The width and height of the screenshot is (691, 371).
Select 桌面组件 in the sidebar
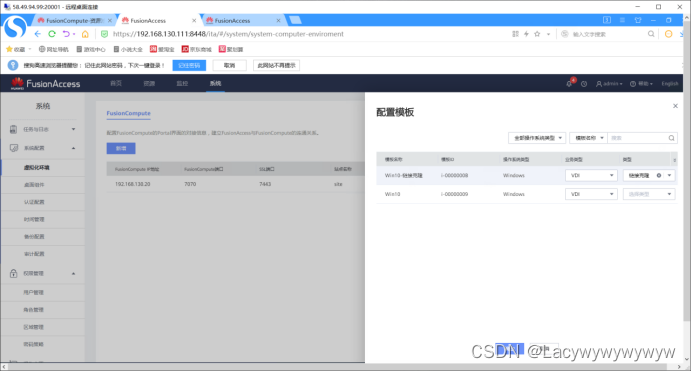[x=34, y=185]
